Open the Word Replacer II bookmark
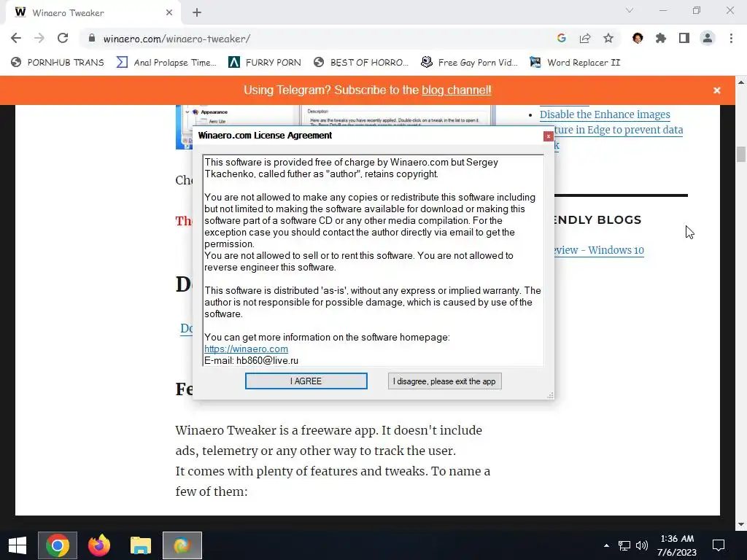This screenshot has height=560, width=747. 575,63
